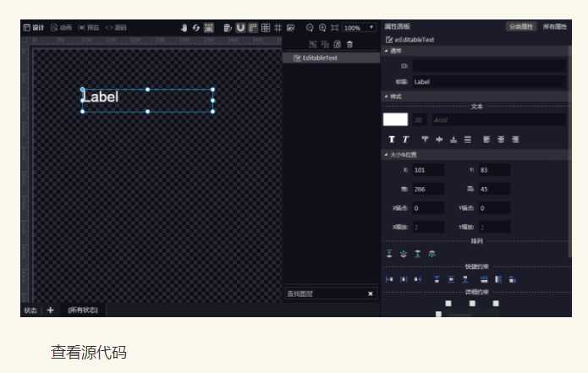Image resolution: width=588 pixels, height=373 pixels.
Task: Switch to the <> 源码 source tab
Action: point(116,28)
